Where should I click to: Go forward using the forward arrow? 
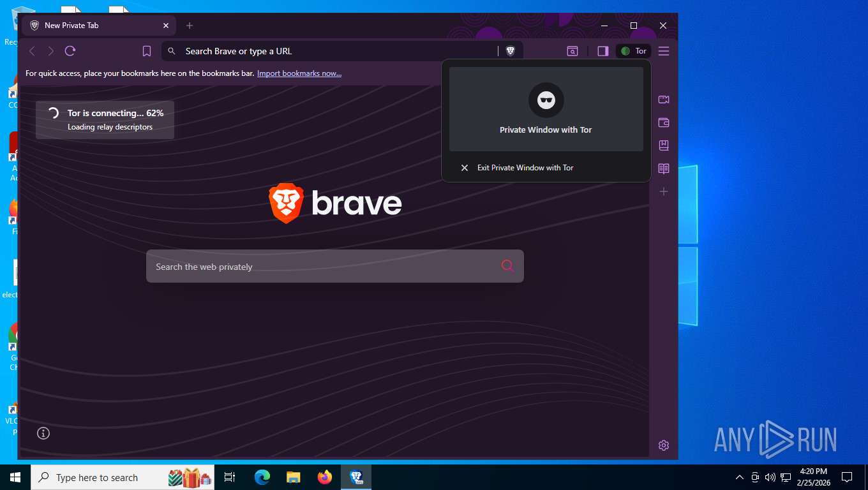[x=51, y=51]
